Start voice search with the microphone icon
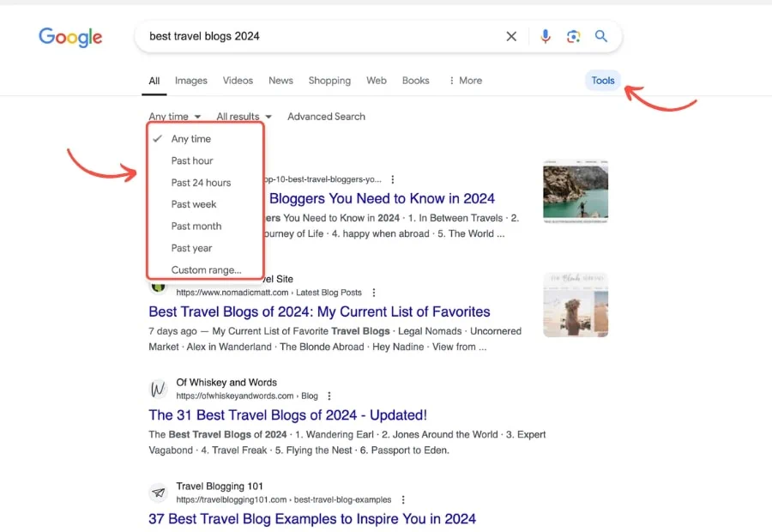The width and height of the screenshot is (772, 532). (545, 36)
